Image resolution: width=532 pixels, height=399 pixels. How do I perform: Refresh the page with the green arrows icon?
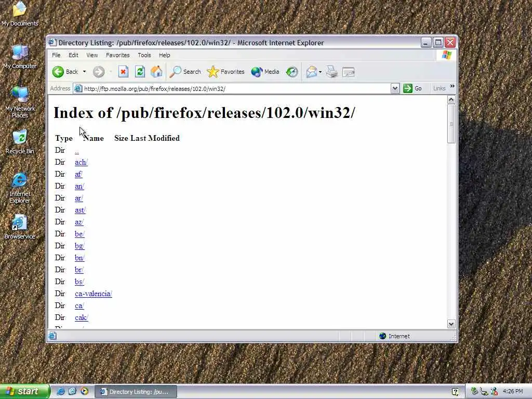point(140,72)
